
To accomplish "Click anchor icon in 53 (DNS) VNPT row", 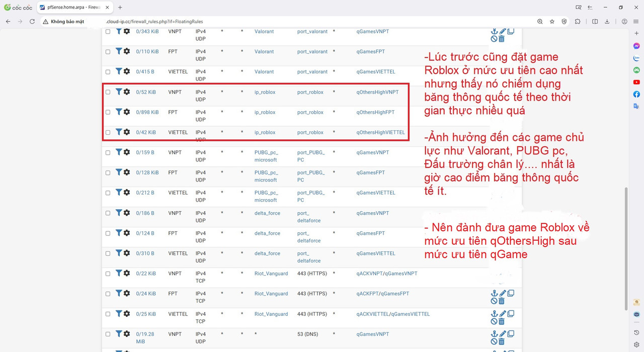I will tap(494, 334).
